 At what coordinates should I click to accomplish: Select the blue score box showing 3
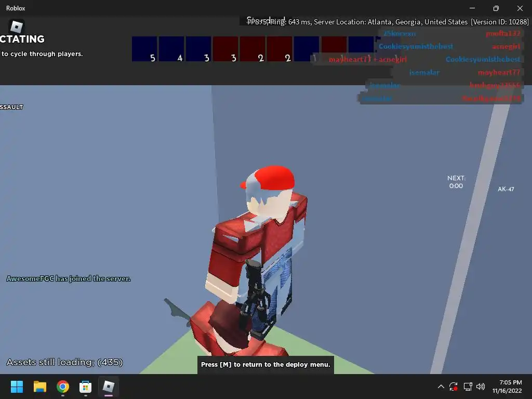pos(198,49)
